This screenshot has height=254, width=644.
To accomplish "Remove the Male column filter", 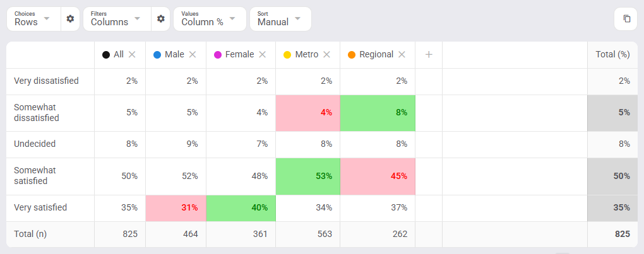I will click(193, 54).
